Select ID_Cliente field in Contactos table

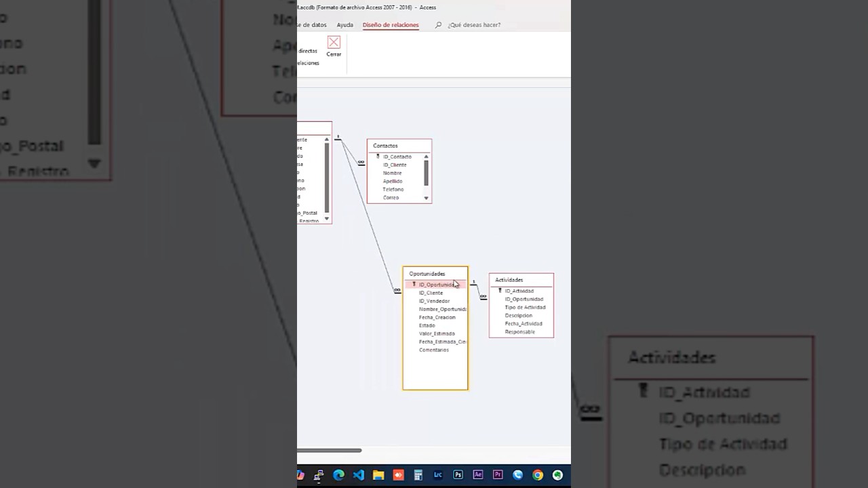point(395,165)
